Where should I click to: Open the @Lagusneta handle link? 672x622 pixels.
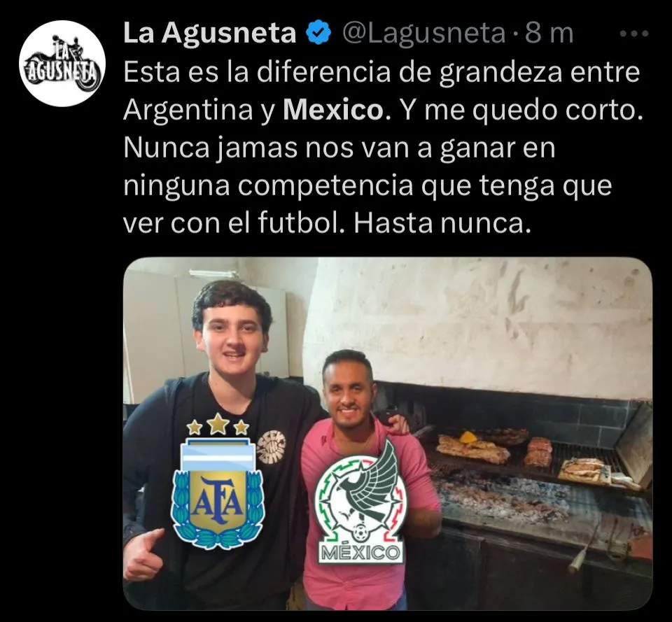[x=424, y=34]
